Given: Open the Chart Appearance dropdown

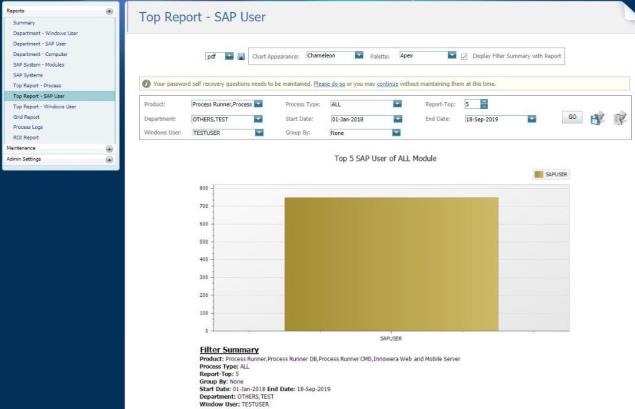Looking at the screenshot, I should click(359, 55).
